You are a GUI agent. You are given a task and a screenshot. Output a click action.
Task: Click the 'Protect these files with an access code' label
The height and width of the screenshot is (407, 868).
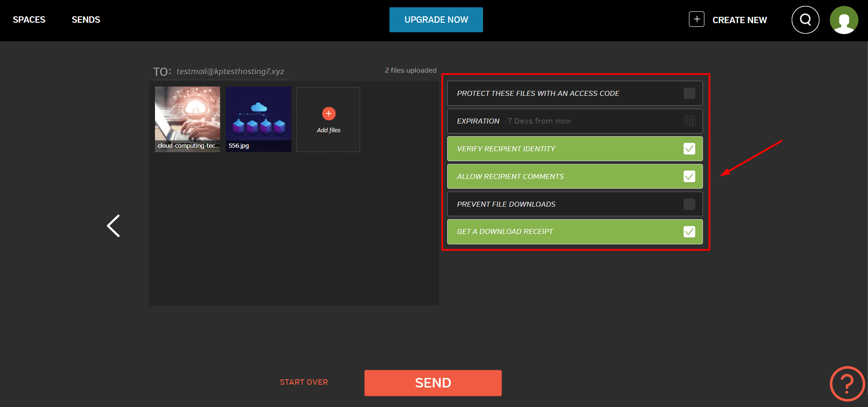(538, 93)
